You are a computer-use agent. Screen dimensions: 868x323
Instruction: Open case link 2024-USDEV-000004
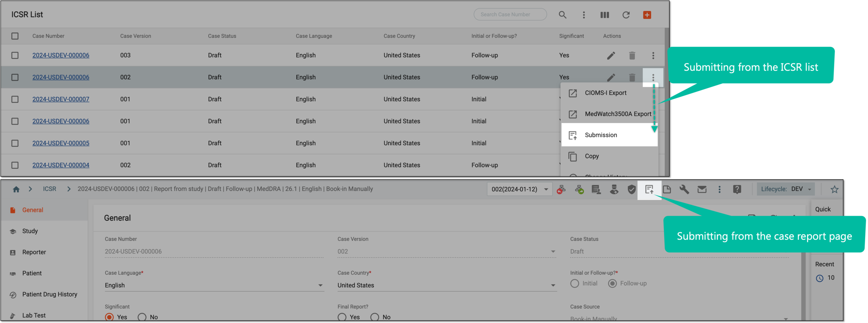point(61,165)
